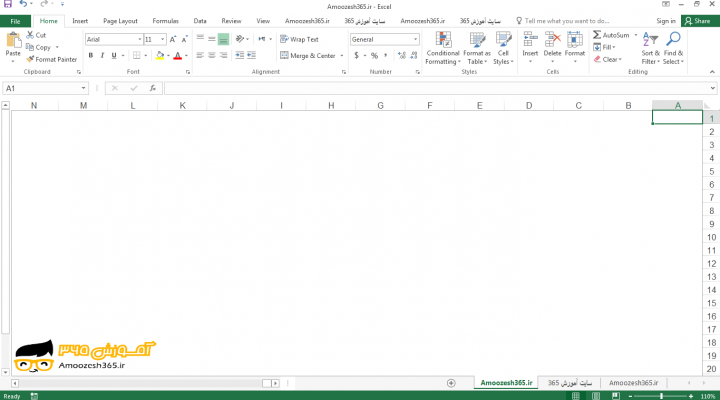Toggle Bold formatting

(x=90, y=56)
